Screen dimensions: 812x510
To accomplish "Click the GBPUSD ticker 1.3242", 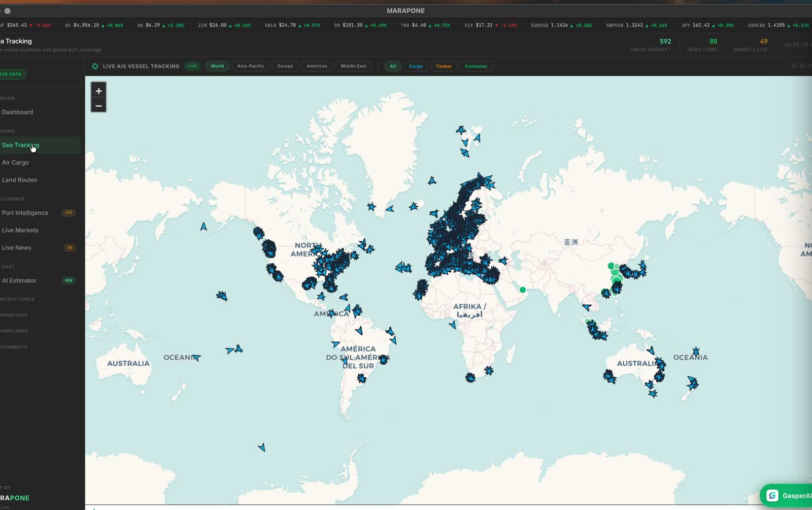I will (x=636, y=25).
